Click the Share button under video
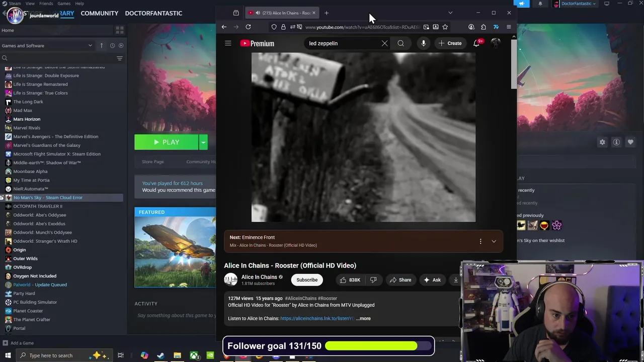Viewport: 644px width, 362px height. pos(400,280)
